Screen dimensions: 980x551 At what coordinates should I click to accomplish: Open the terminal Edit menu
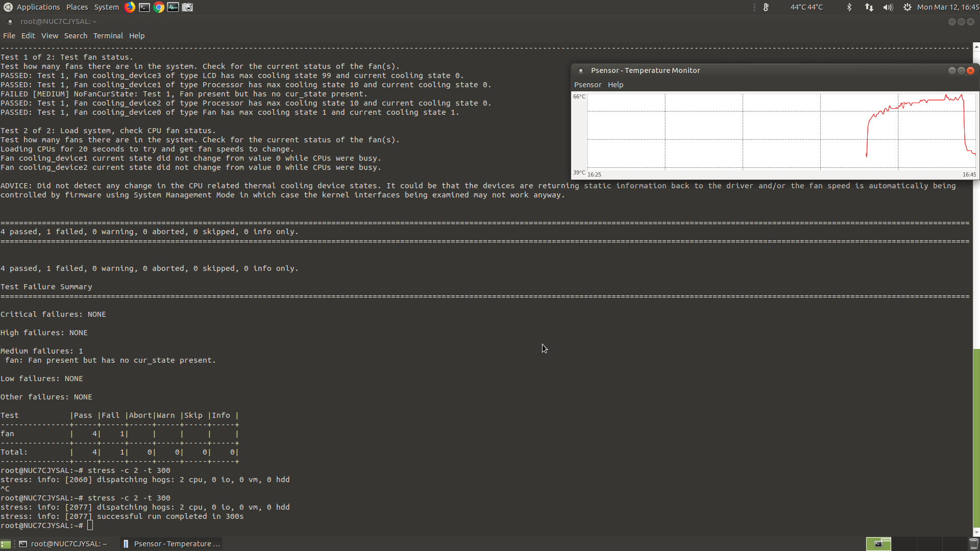coord(28,36)
